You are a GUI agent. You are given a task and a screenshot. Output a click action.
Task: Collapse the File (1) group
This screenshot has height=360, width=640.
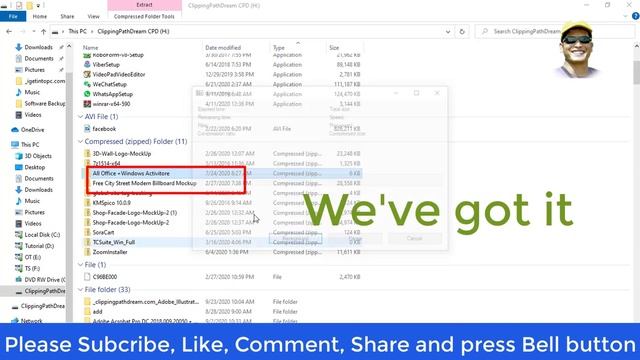click(80, 265)
